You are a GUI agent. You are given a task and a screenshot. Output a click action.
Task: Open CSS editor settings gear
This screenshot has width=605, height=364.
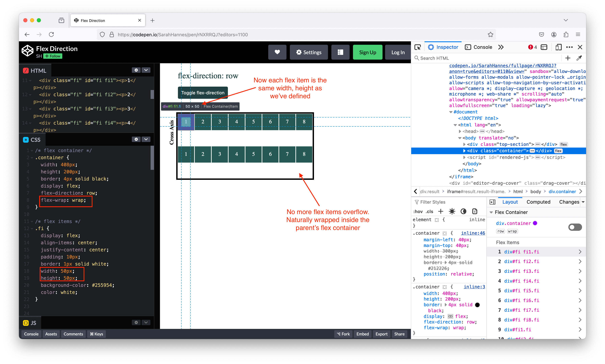(x=136, y=139)
